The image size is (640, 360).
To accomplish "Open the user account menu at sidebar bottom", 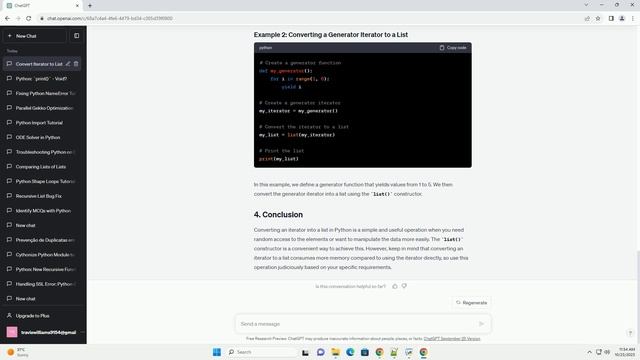I will click(x=42, y=332).
